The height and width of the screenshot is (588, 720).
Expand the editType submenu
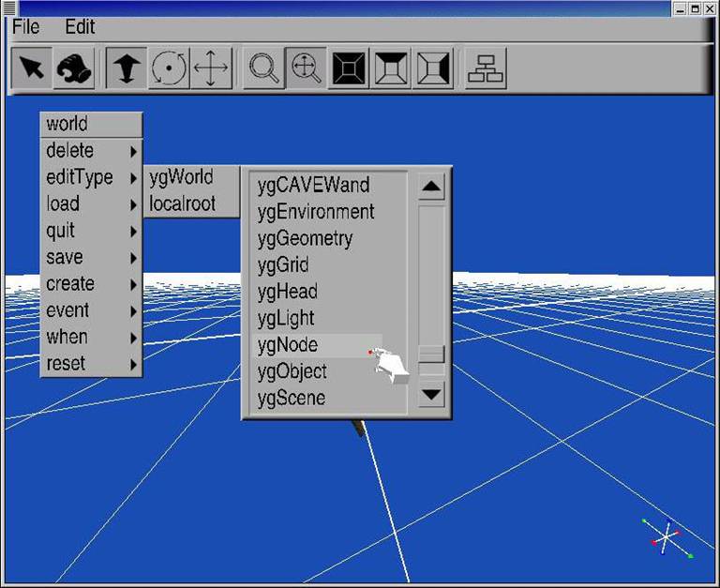click(x=91, y=177)
